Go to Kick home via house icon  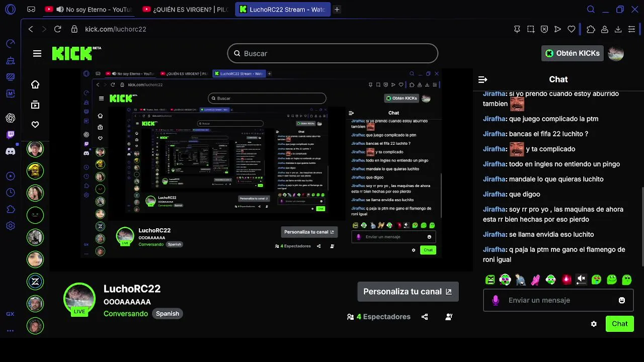point(35,84)
